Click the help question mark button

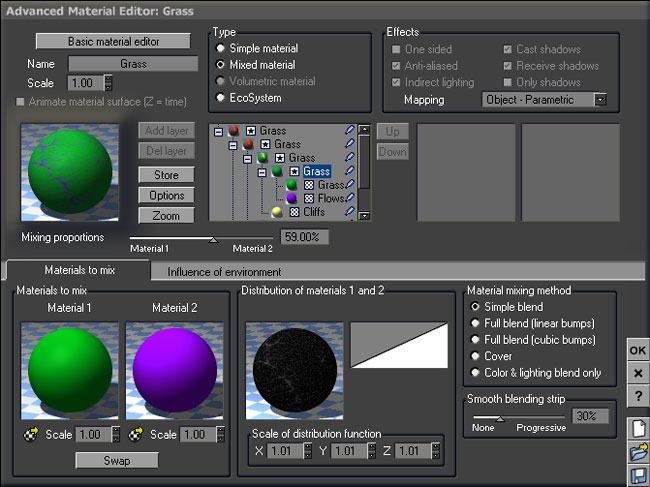(637, 395)
